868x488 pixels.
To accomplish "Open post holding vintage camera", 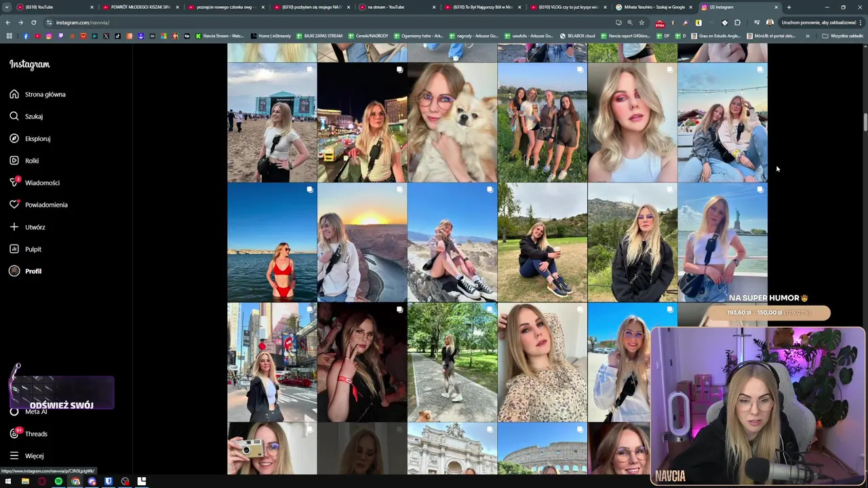I will pyautogui.click(x=272, y=448).
